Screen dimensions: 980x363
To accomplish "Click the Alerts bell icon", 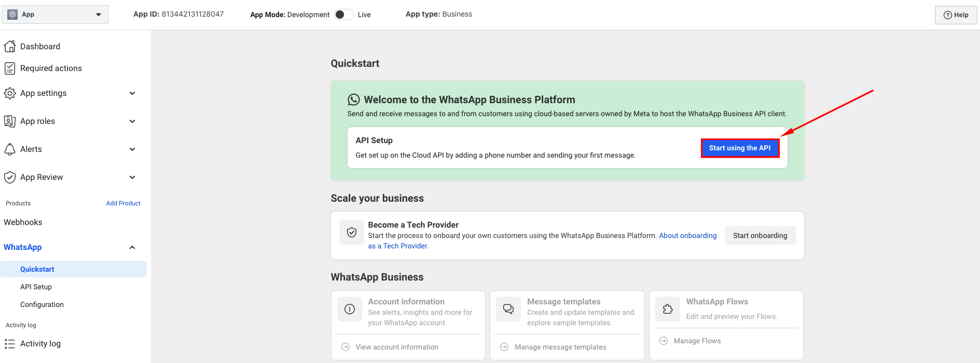I will (x=10, y=149).
